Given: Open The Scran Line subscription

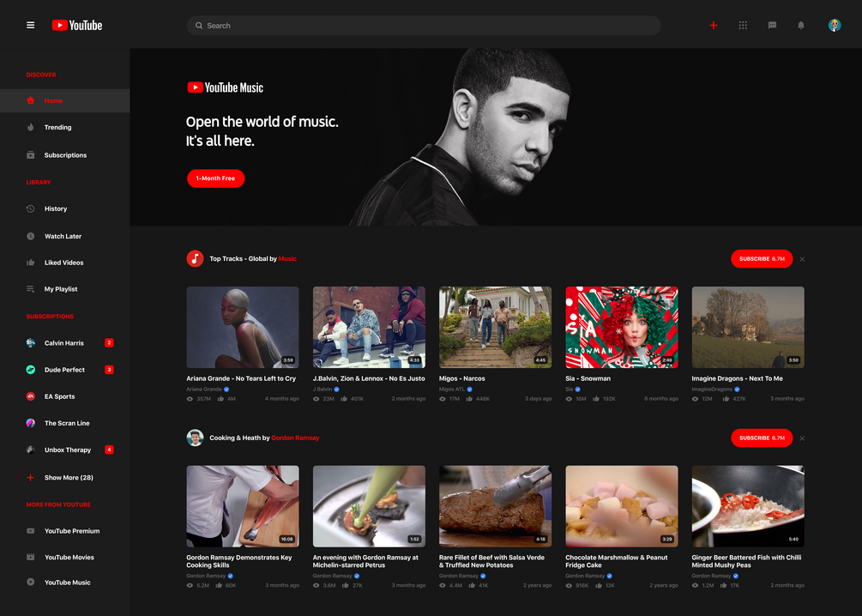Looking at the screenshot, I should tap(65, 423).
